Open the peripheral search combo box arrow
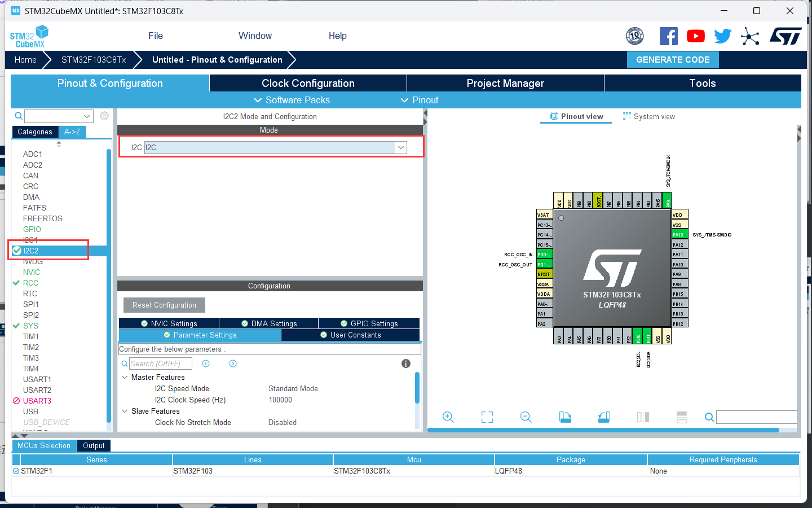The image size is (812, 508). click(x=87, y=116)
